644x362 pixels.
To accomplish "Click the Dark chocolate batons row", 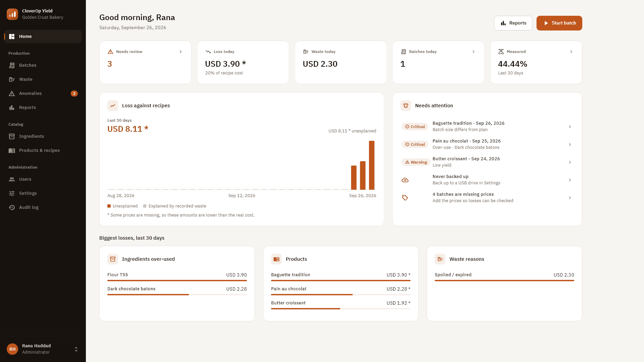I will (177, 291).
